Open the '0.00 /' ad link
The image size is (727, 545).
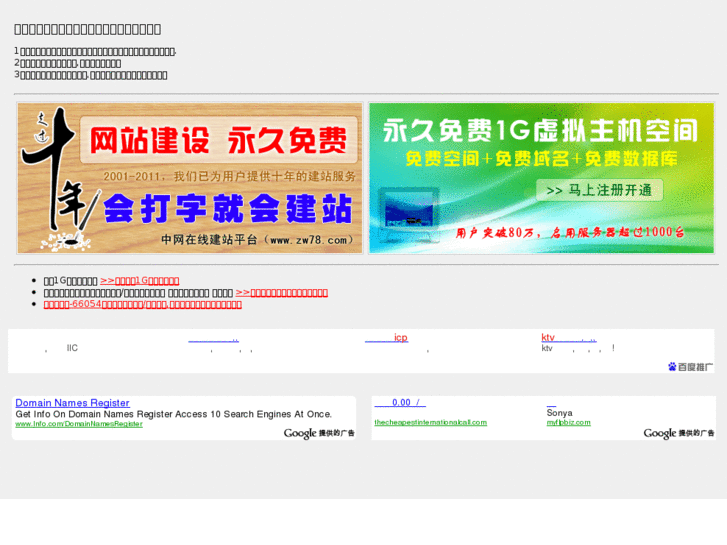[x=400, y=403]
